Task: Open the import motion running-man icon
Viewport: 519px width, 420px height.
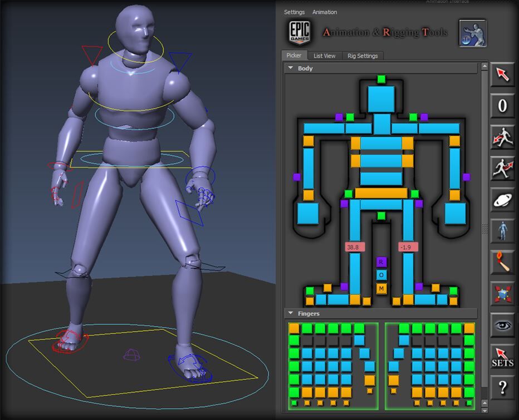Action: coord(502,137)
